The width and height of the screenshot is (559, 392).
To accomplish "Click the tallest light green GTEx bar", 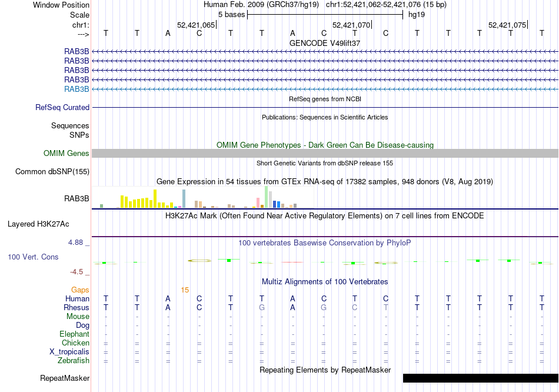I will [x=267, y=197].
